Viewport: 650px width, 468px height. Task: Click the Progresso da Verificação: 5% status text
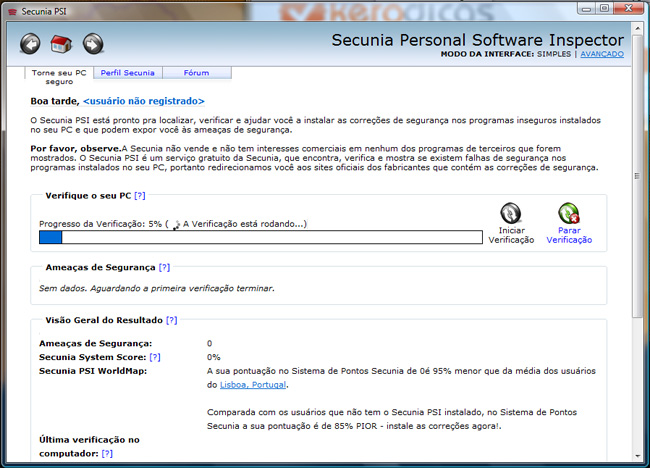(173, 224)
